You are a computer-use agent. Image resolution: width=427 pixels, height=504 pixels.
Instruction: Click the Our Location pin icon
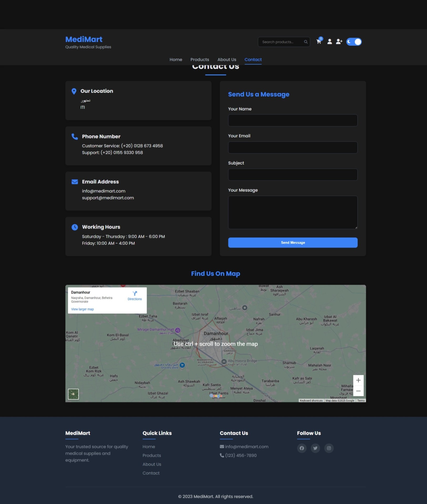[74, 91]
